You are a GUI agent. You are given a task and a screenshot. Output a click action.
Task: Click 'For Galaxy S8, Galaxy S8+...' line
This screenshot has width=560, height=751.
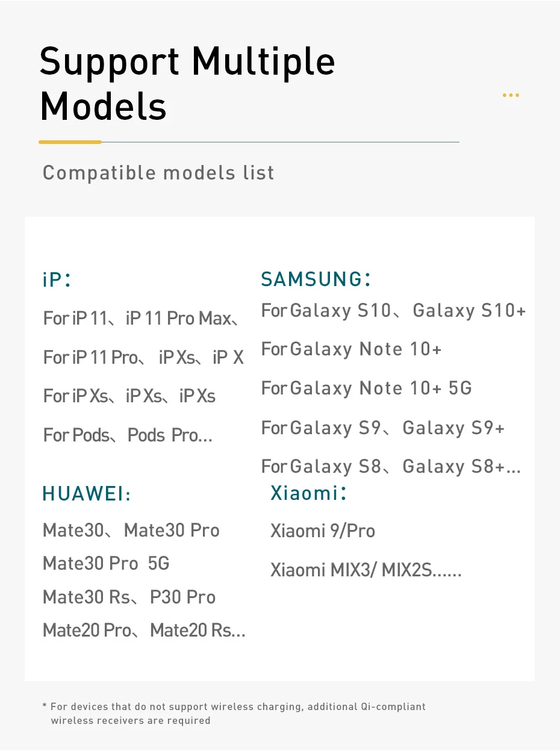point(391,466)
